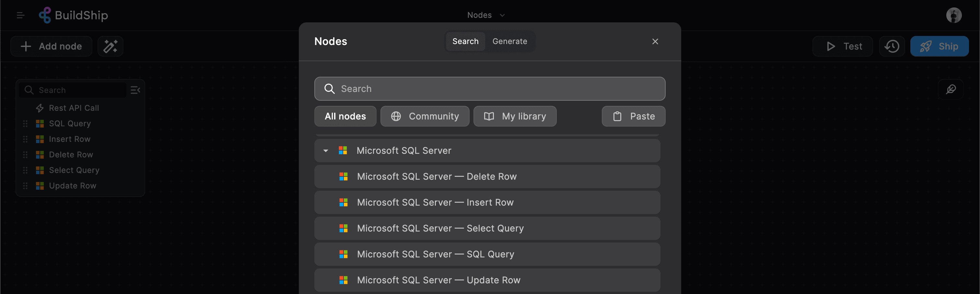
Task: Open the hamburger menu beside BuildShip logo
Action: (20, 15)
